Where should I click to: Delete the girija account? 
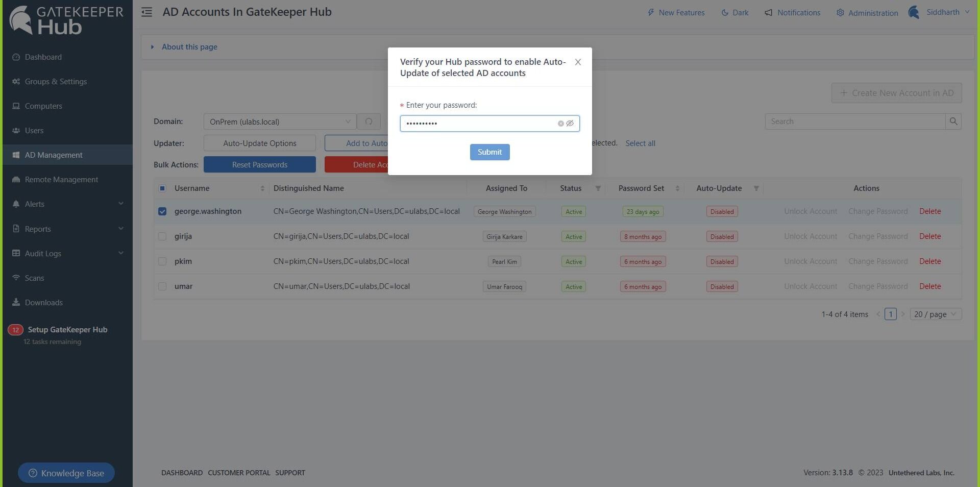pyautogui.click(x=929, y=236)
